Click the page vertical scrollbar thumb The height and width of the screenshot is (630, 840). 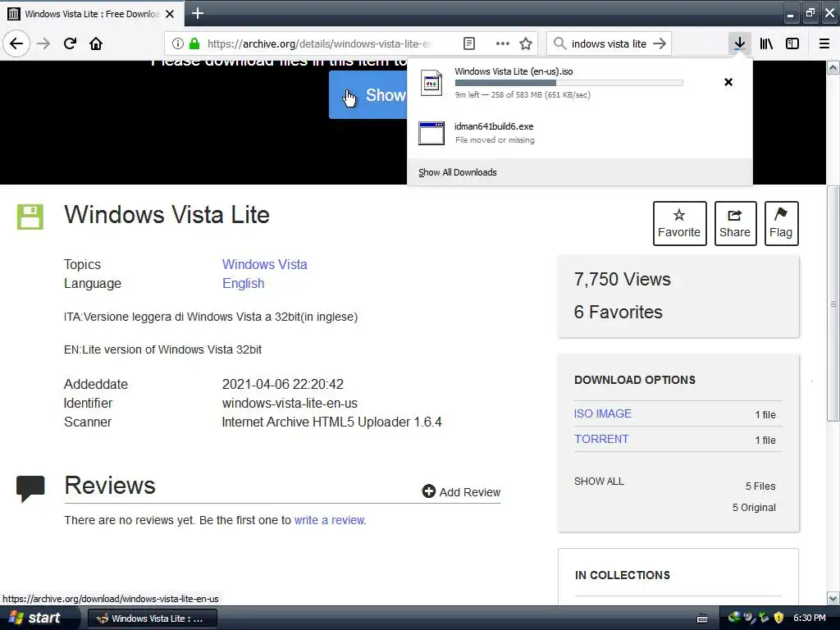[x=833, y=304]
